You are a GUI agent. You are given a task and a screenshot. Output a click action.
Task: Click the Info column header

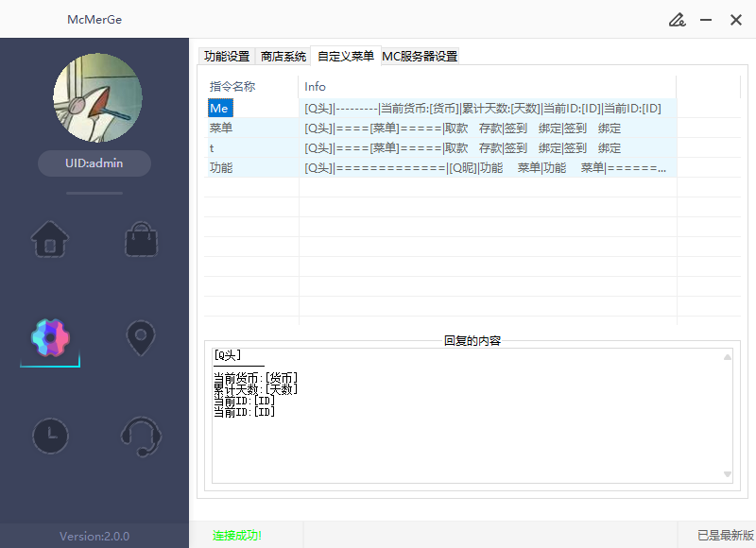click(487, 87)
